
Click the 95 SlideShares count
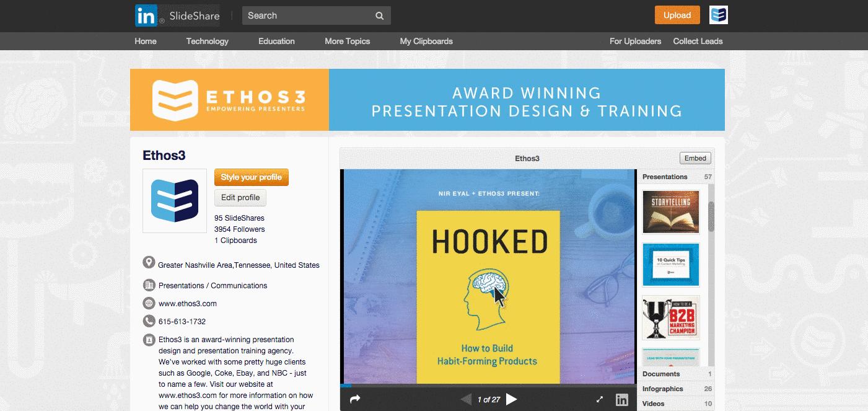[239, 218]
